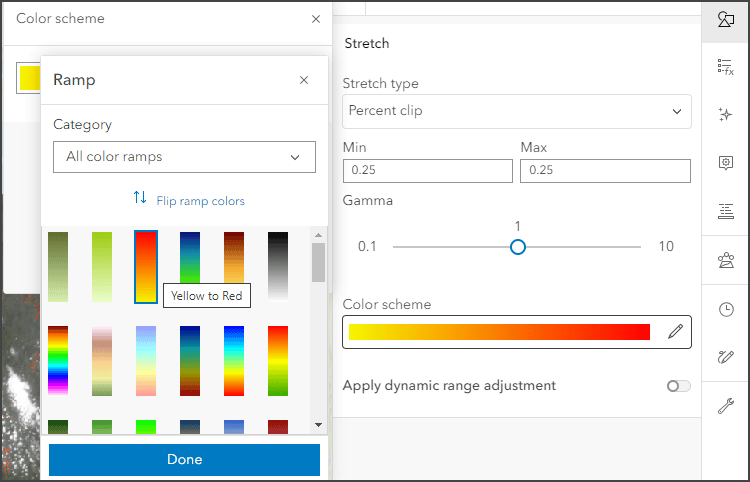Close the Ramp popup panel

304,80
